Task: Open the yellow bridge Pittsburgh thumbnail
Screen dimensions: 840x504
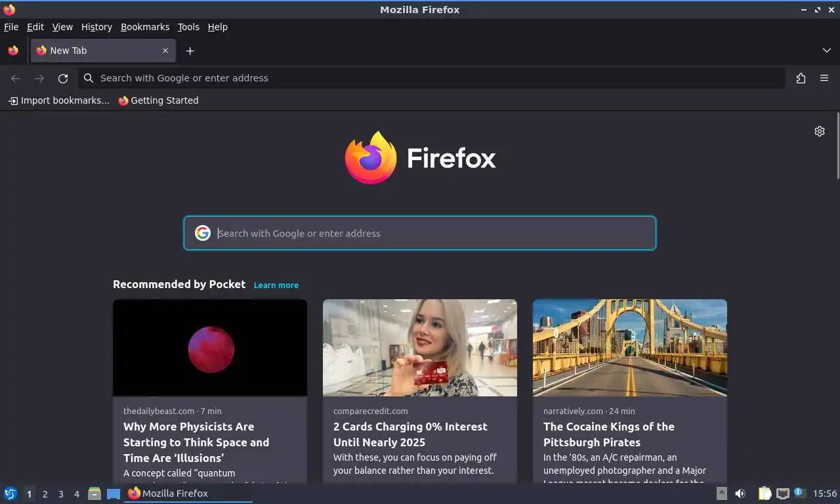Action: [630, 348]
